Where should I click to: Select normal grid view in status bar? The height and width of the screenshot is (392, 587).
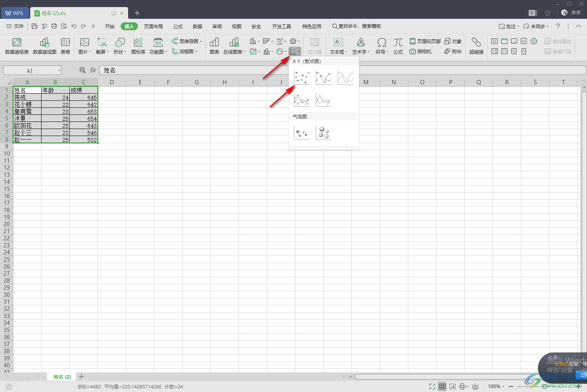point(442,387)
